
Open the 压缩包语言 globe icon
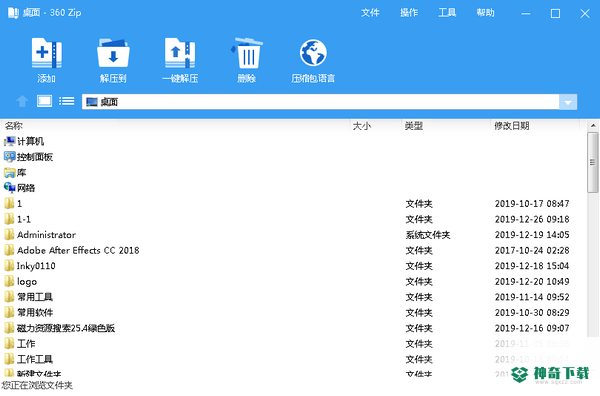point(313,53)
